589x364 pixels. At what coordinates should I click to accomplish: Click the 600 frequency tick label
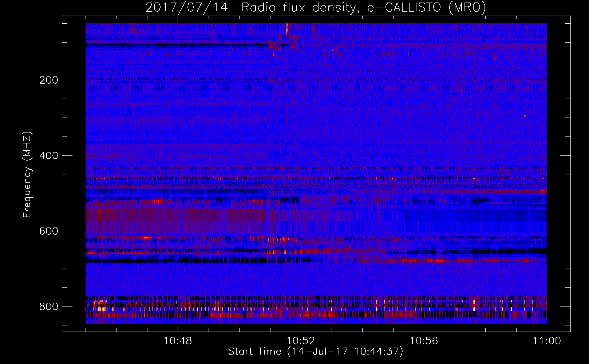pyautogui.click(x=48, y=231)
